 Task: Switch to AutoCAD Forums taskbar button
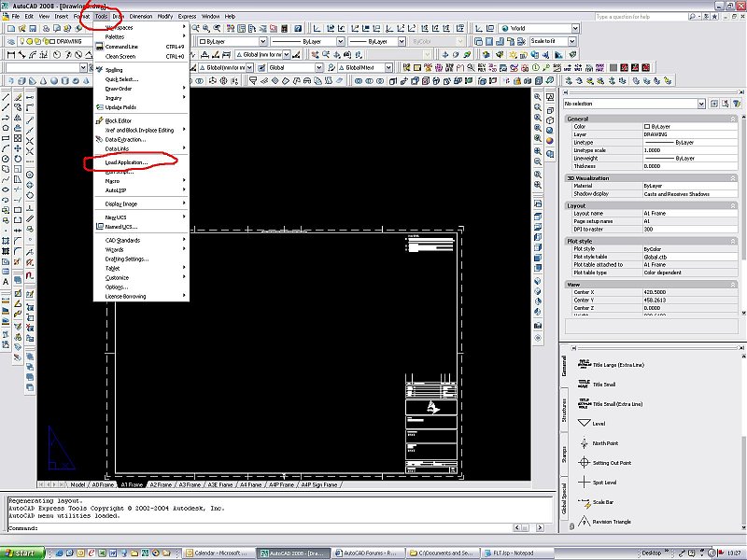[369, 553]
